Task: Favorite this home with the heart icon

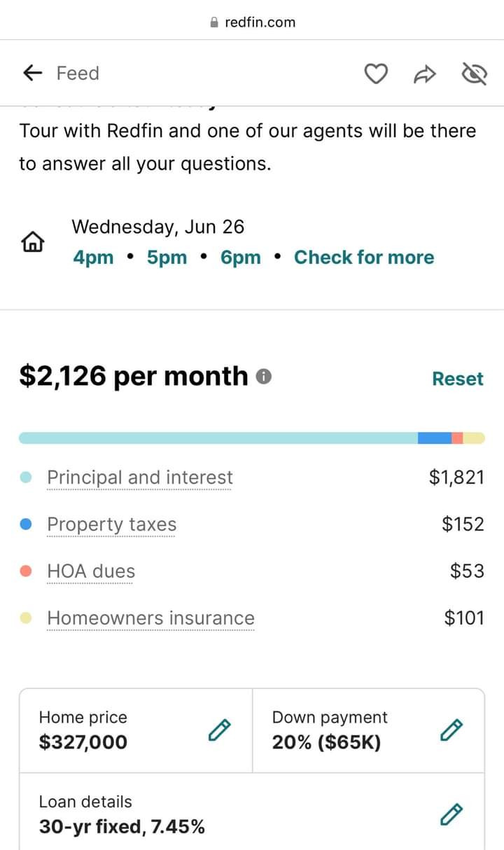Action: tap(377, 74)
